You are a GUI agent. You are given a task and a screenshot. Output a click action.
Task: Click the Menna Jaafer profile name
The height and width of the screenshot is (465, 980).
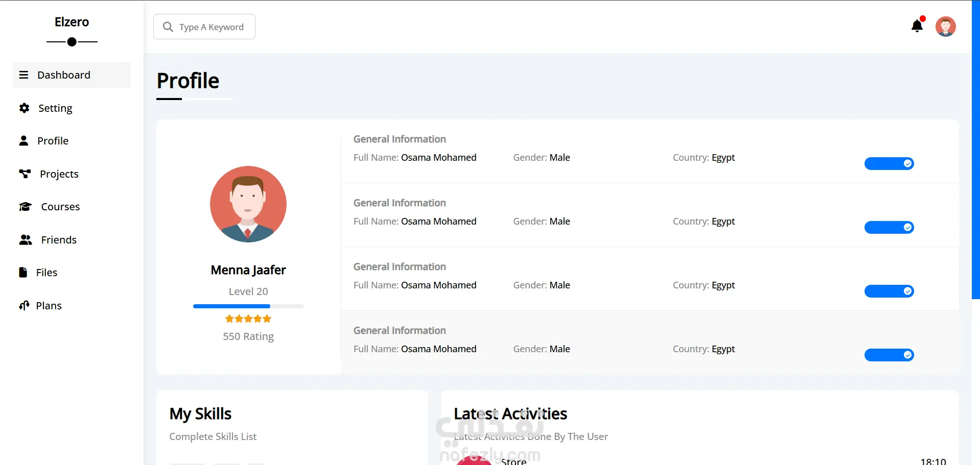point(248,270)
